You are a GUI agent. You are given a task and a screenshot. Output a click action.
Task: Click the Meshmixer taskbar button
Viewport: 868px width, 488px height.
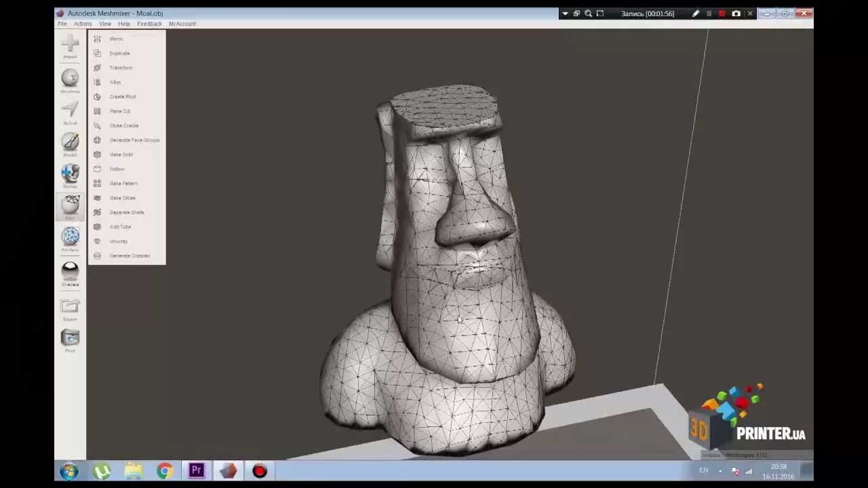point(228,471)
